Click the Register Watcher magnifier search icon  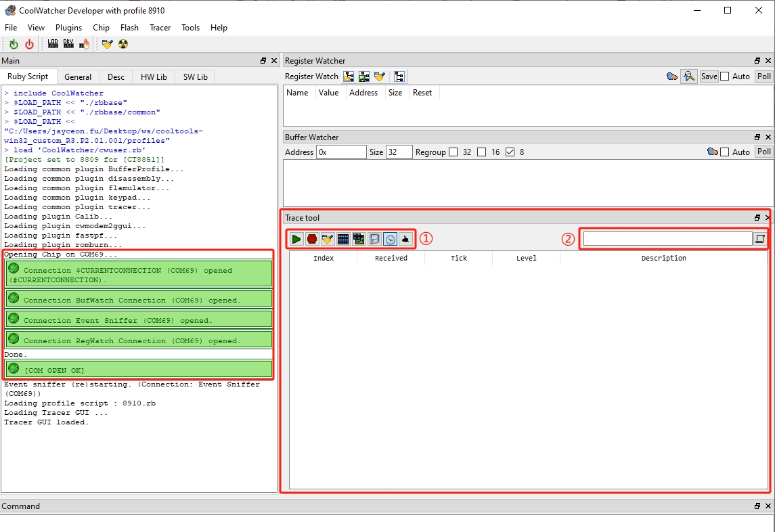point(689,76)
